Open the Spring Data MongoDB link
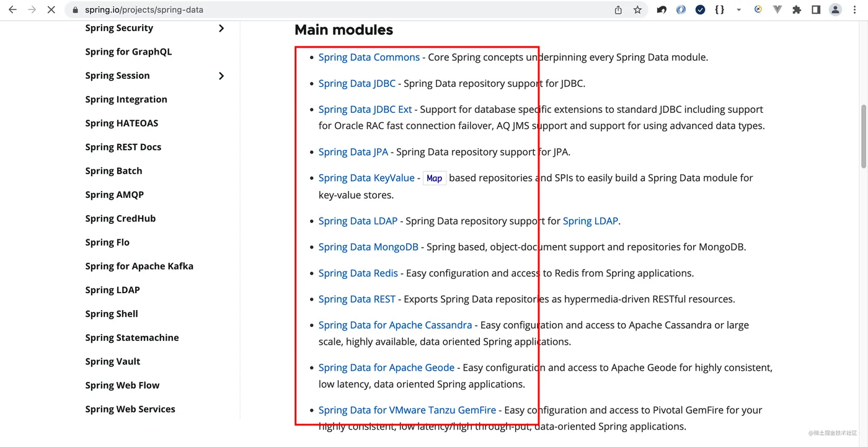 click(368, 247)
